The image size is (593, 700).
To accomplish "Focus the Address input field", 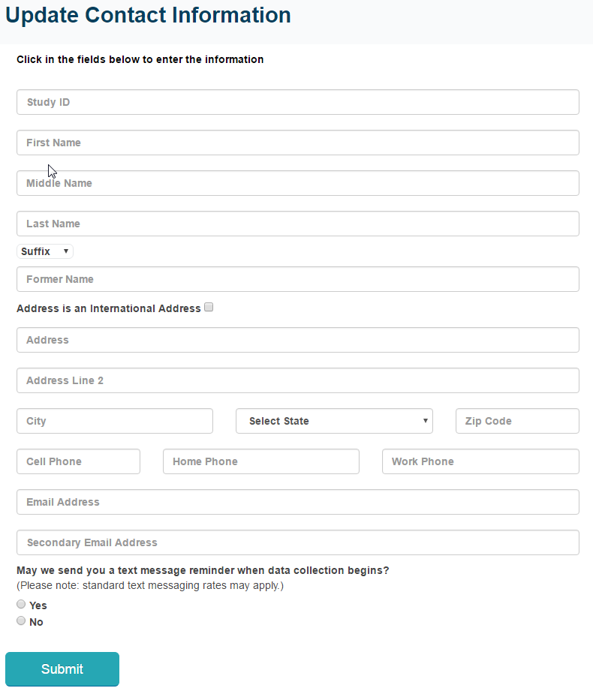I will pyautogui.click(x=297, y=340).
